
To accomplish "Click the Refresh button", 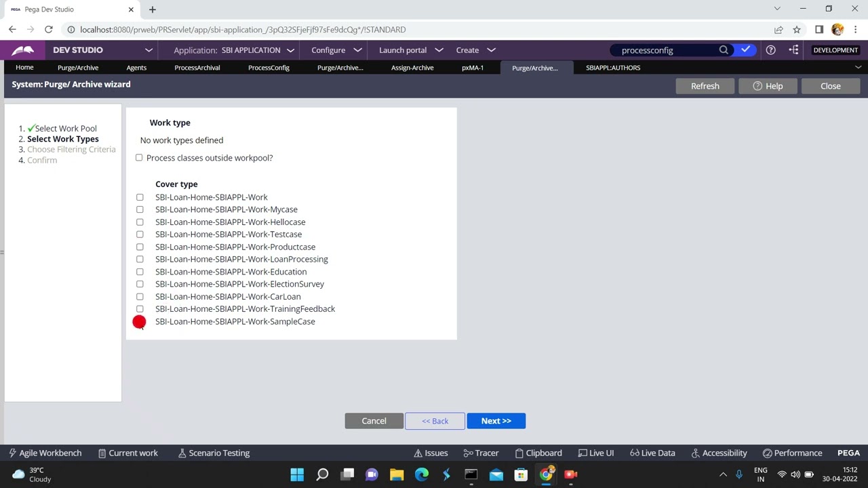I will [x=705, y=86].
